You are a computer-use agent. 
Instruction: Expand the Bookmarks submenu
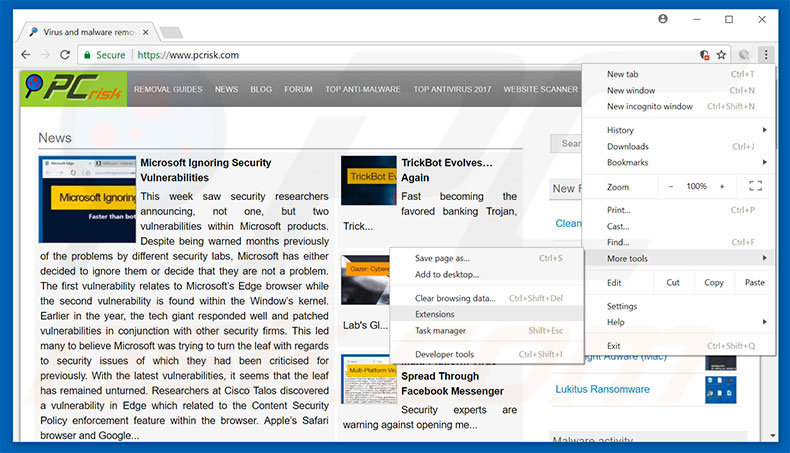point(679,162)
